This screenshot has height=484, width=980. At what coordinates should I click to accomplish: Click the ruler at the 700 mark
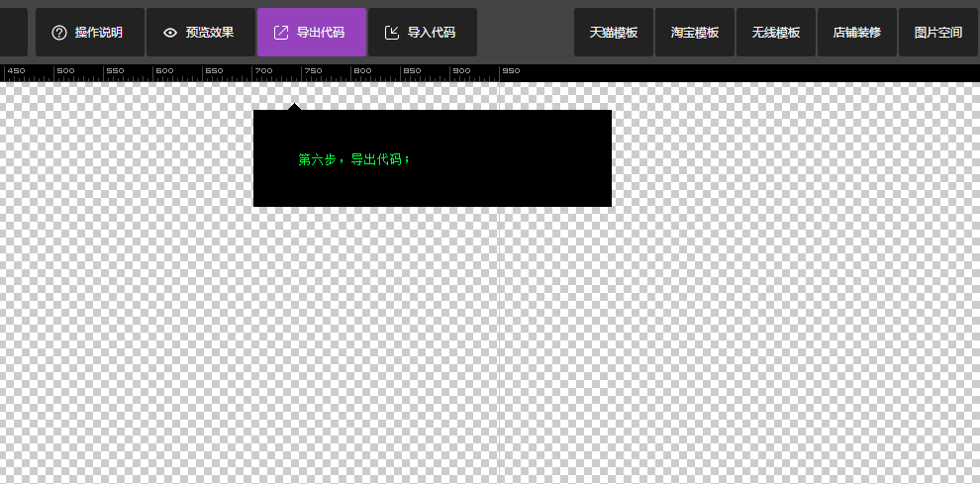[x=263, y=71]
